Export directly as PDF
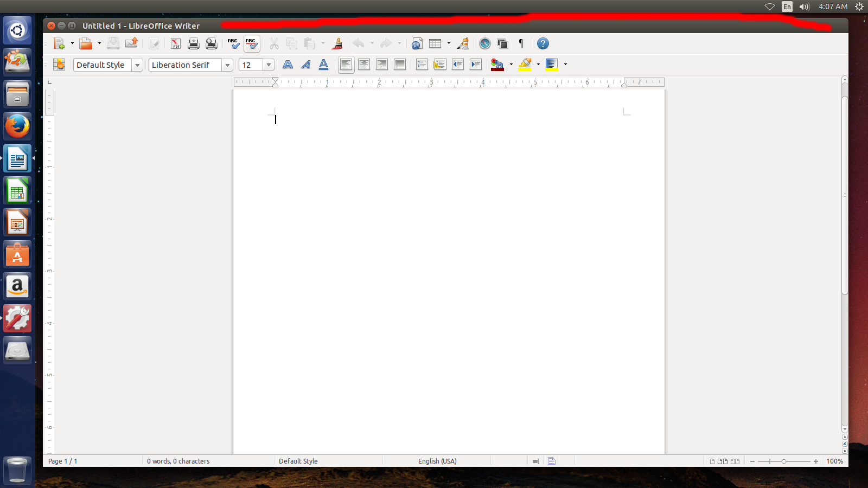Screen dimensions: 868x488 176,43
